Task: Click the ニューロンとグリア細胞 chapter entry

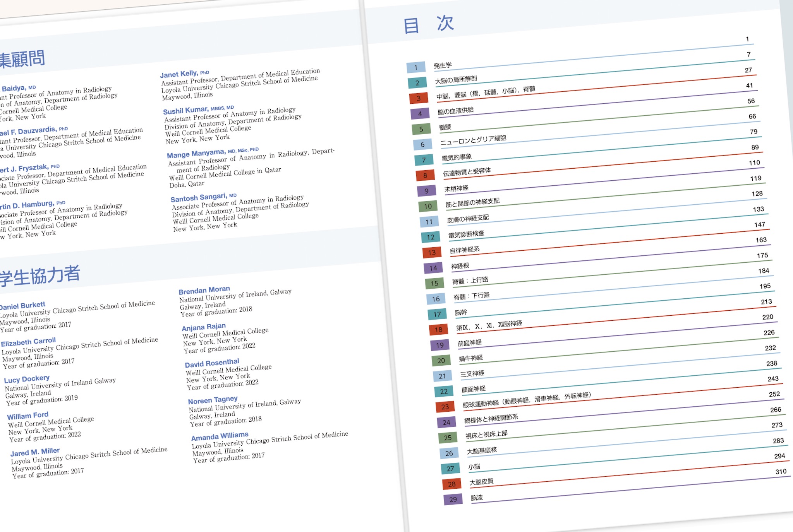Action: point(473,140)
